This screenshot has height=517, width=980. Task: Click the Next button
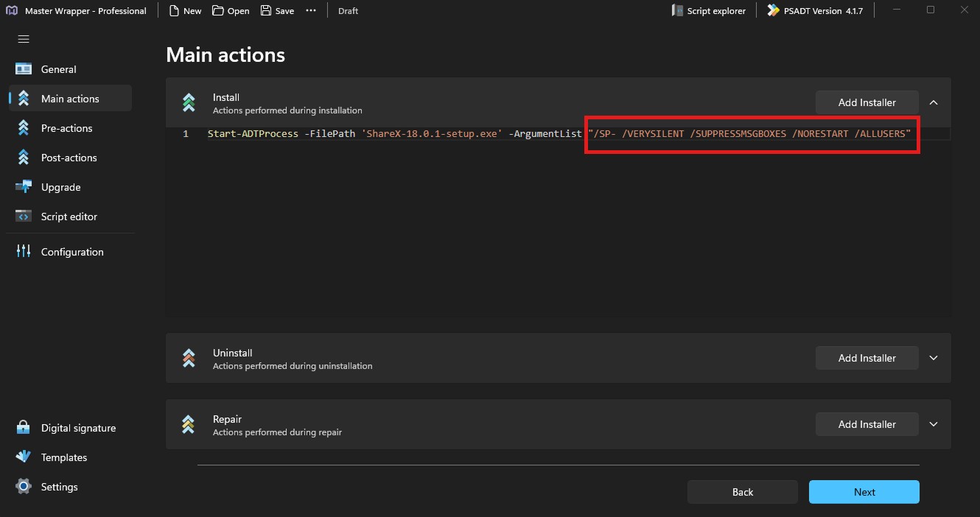click(864, 492)
